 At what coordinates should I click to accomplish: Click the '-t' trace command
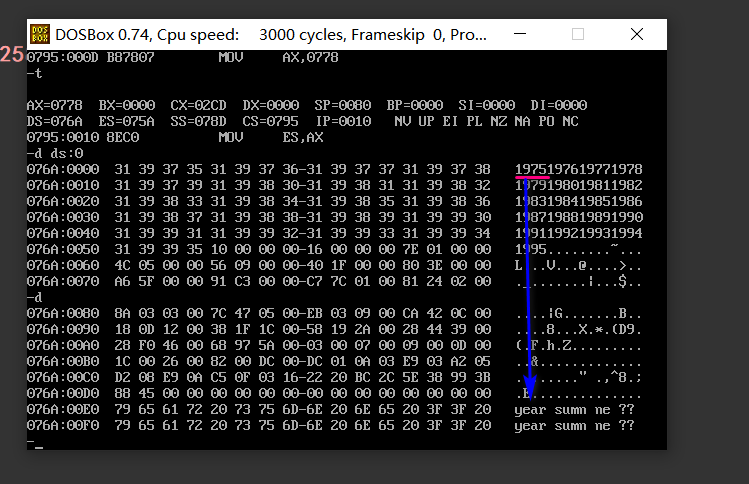[x=34, y=74]
